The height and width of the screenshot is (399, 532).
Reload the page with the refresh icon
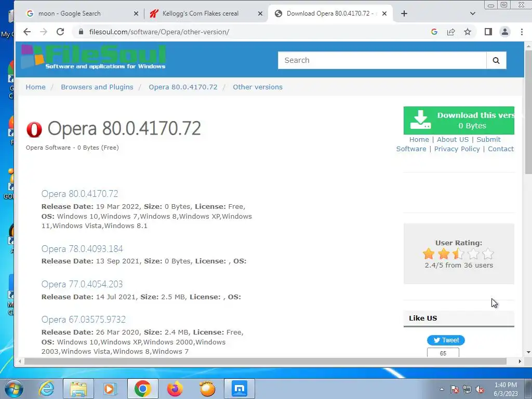60,32
